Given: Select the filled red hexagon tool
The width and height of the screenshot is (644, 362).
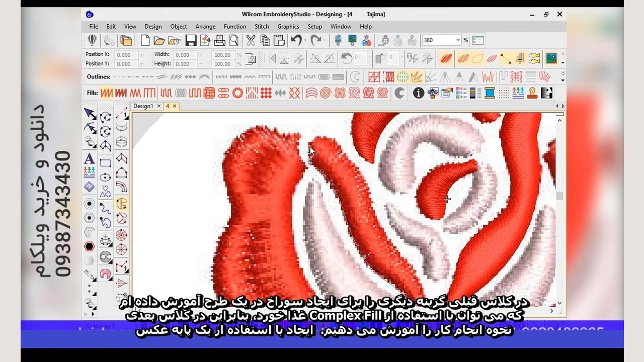Looking at the screenshot, I should (90, 246).
